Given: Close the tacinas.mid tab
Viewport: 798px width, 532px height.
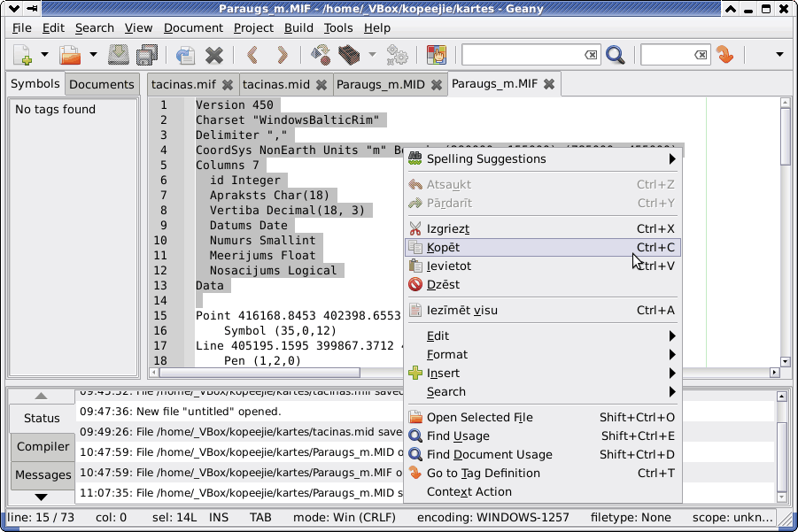Looking at the screenshot, I should (322, 85).
